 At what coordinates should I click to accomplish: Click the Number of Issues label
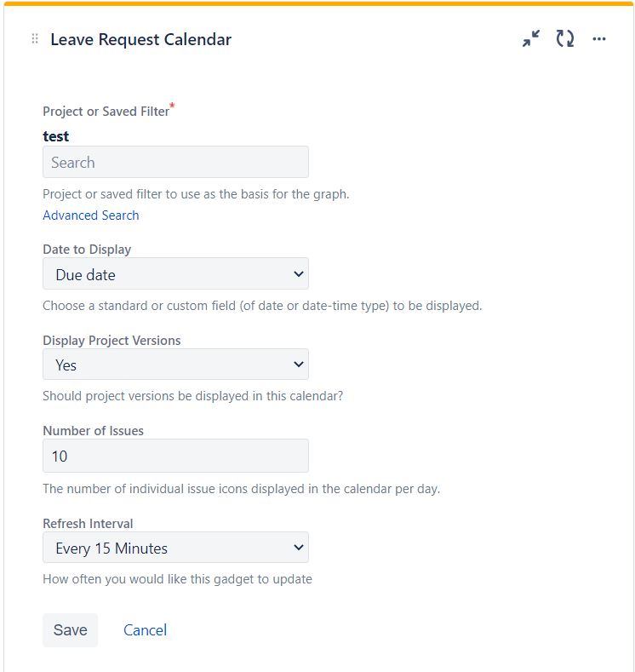[x=94, y=431]
